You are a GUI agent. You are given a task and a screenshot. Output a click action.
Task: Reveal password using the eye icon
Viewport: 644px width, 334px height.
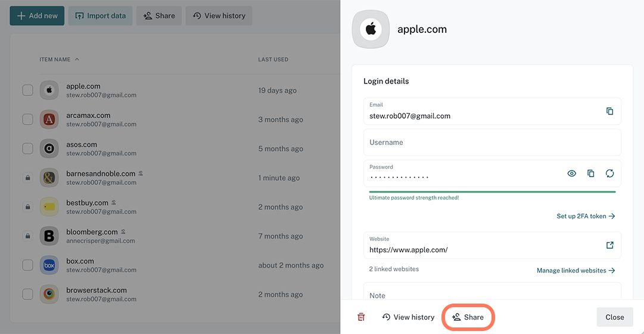click(572, 173)
